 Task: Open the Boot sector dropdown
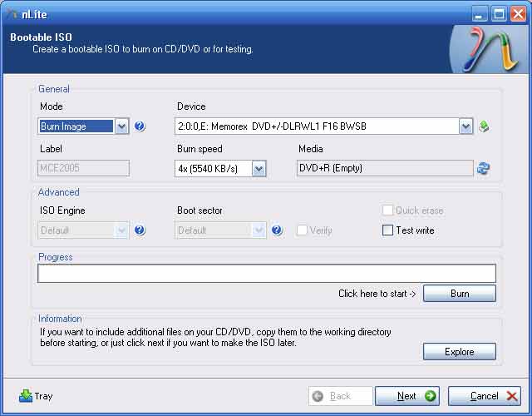[259, 230]
